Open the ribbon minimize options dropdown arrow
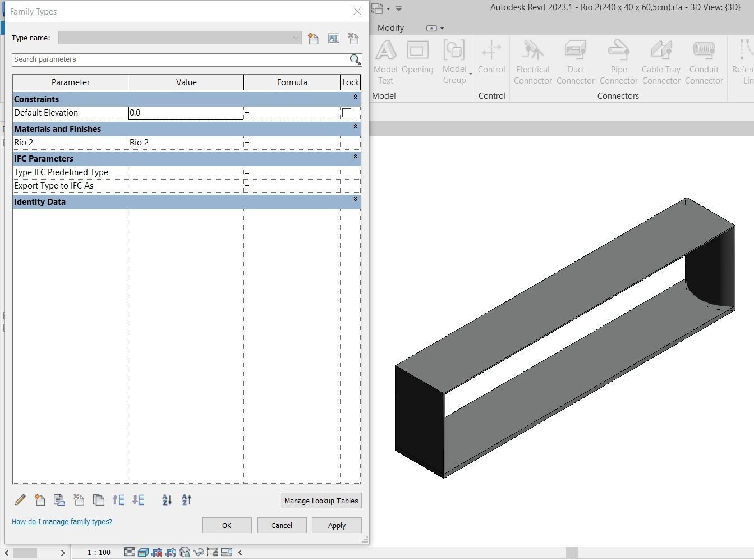 442,28
